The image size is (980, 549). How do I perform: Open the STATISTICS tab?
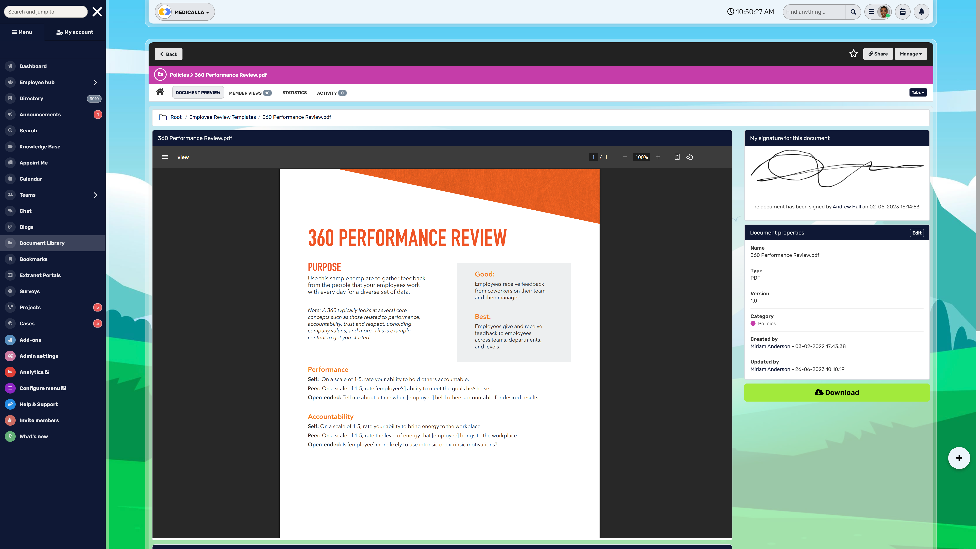294,93
